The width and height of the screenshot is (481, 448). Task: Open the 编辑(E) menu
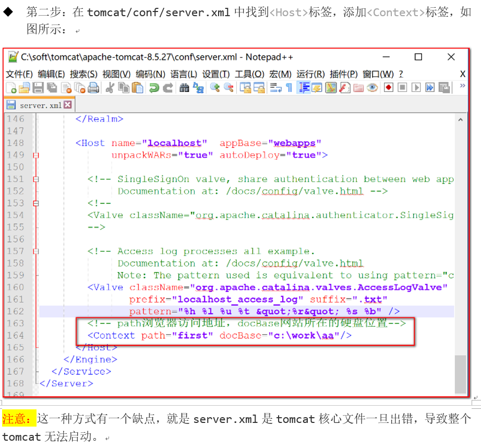pos(51,74)
